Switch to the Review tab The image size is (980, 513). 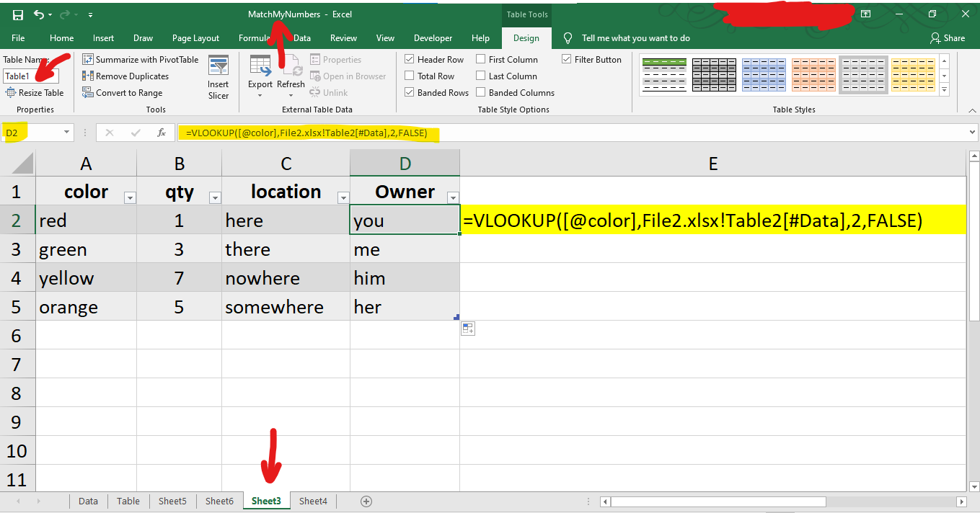(x=343, y=38)
